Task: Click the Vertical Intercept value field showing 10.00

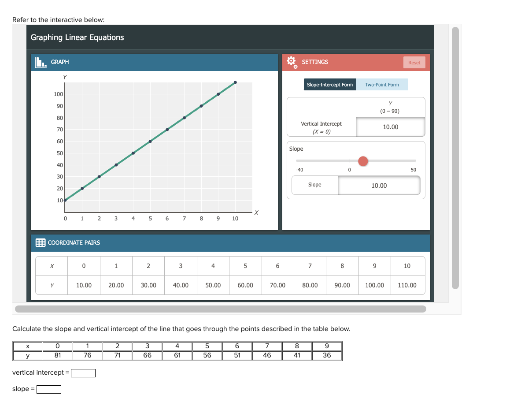Action: tap(390, 127)
